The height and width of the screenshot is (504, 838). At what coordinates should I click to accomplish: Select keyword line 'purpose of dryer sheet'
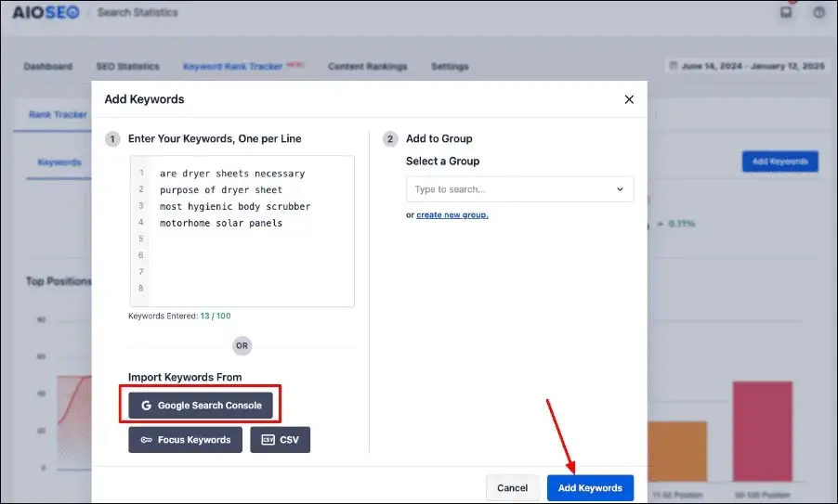tap(221, 190)
